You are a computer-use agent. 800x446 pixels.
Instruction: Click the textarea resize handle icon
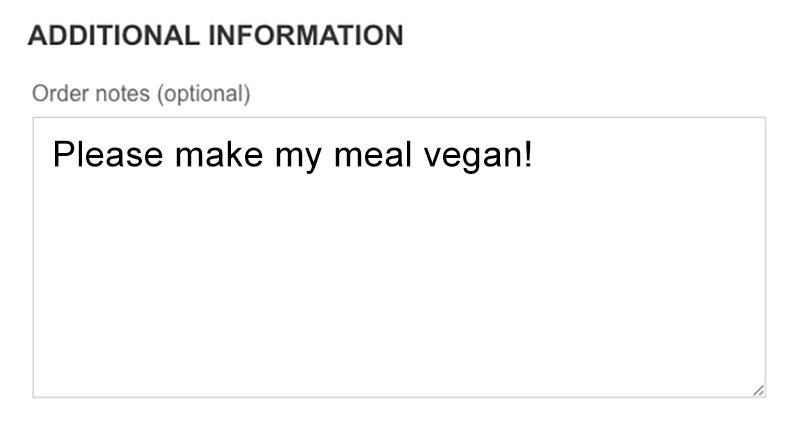tap(758, 390)
